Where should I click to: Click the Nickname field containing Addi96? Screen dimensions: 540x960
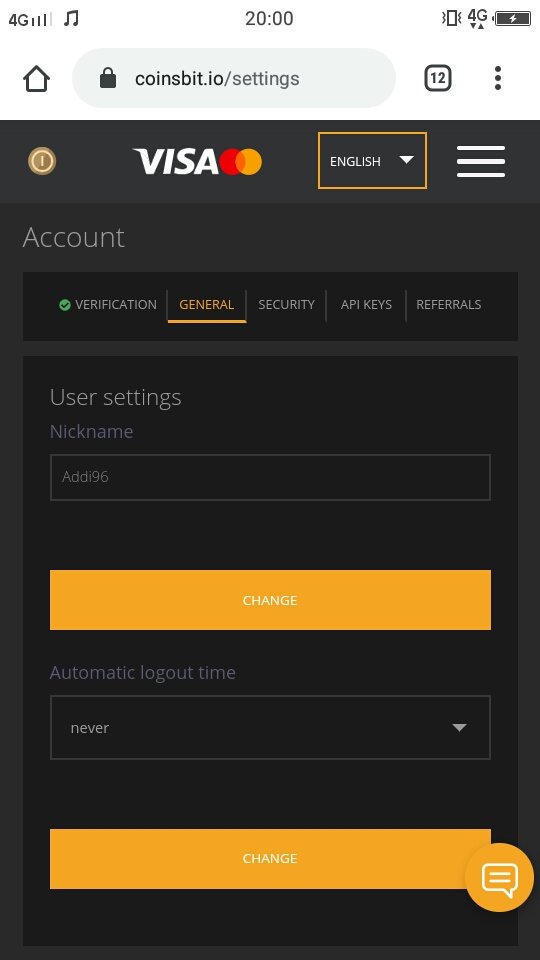[x=270, y=478]
